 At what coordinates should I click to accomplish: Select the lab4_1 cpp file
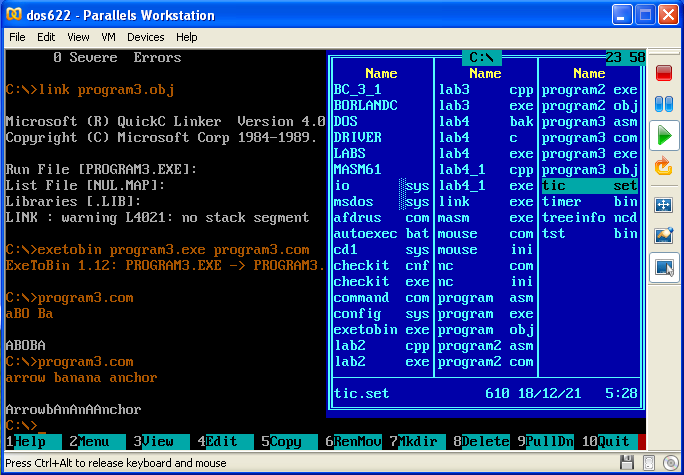click(486, 169)
